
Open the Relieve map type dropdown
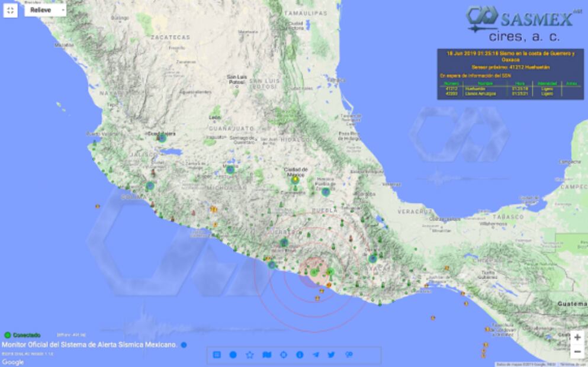tap(46, 9)
